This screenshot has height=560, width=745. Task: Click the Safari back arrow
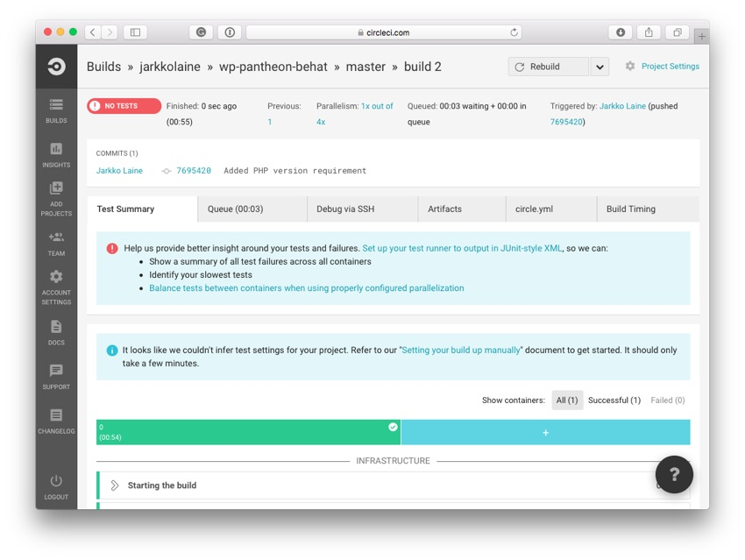click(x=93, y=32)
